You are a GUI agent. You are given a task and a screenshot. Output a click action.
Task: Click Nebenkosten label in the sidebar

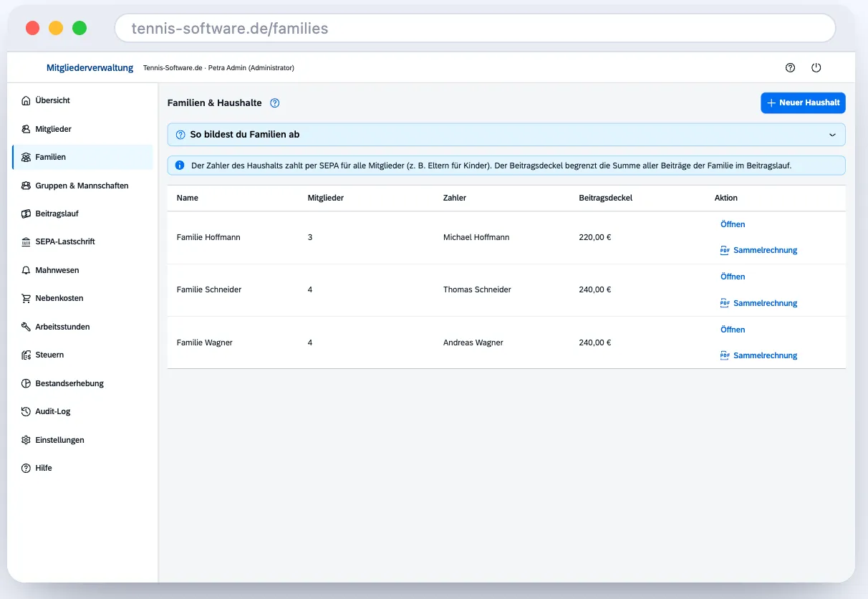click(59, 298)
